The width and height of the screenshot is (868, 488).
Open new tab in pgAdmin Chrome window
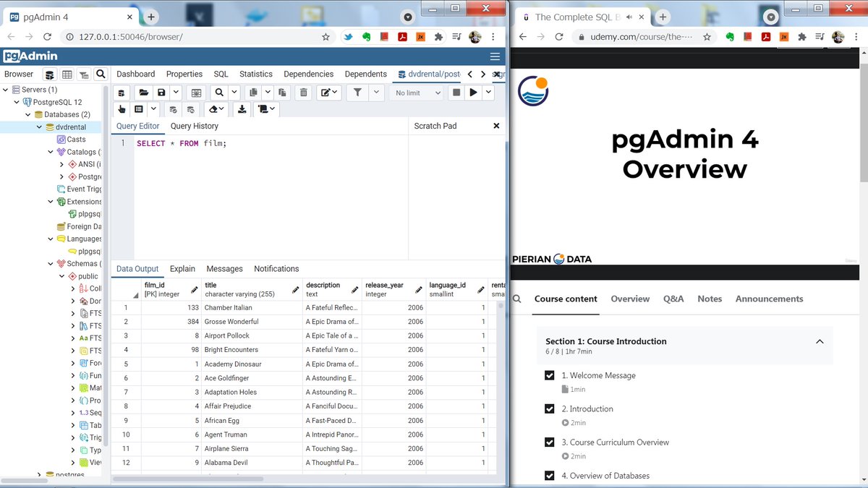click(x=150, y=17)
